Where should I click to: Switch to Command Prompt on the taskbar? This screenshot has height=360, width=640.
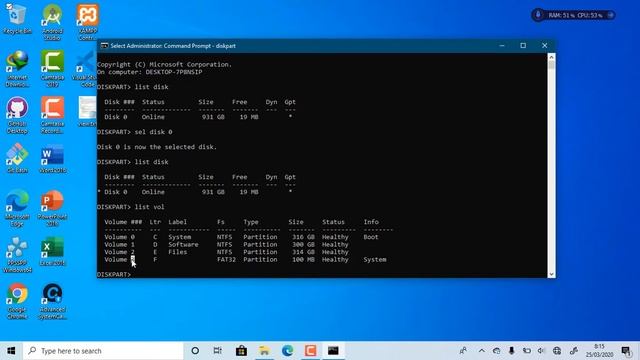333,351
